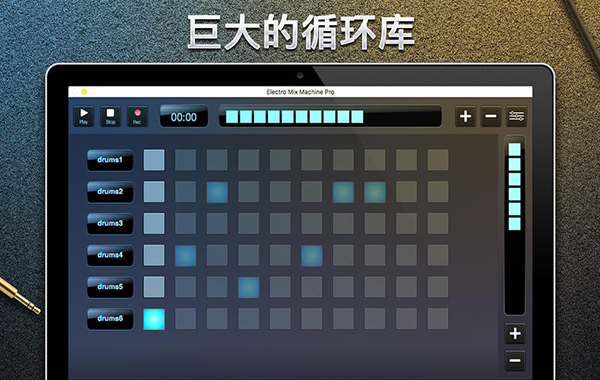Image resolution: width=600 pixels, height=380 pixels.
Task: Click the minus button below vertical meter
Action: pyautogui.click(x=515, y=360)
